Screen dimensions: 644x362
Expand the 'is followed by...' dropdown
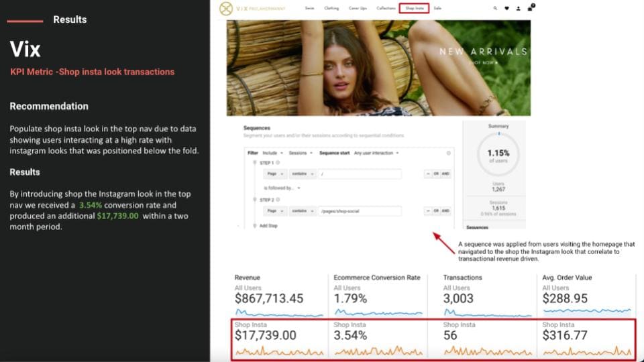point(282,188)
